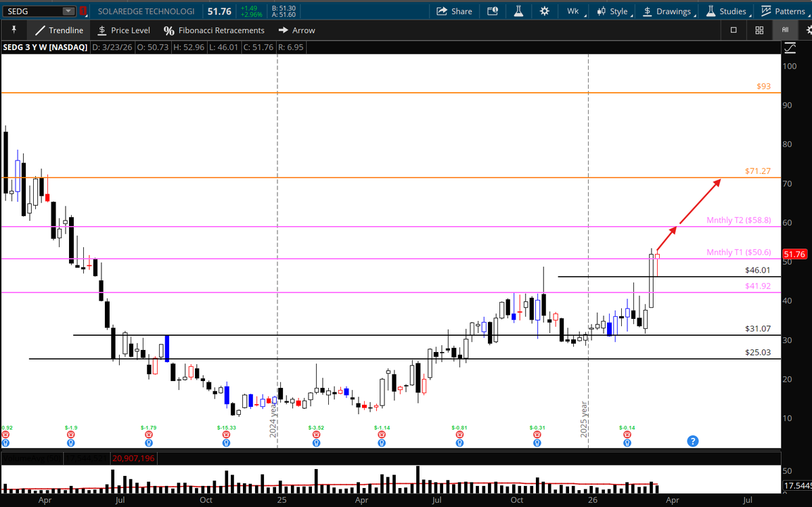Click red earnings phone icon under $-15.33

pyautogui.click(x=226, y=435)
